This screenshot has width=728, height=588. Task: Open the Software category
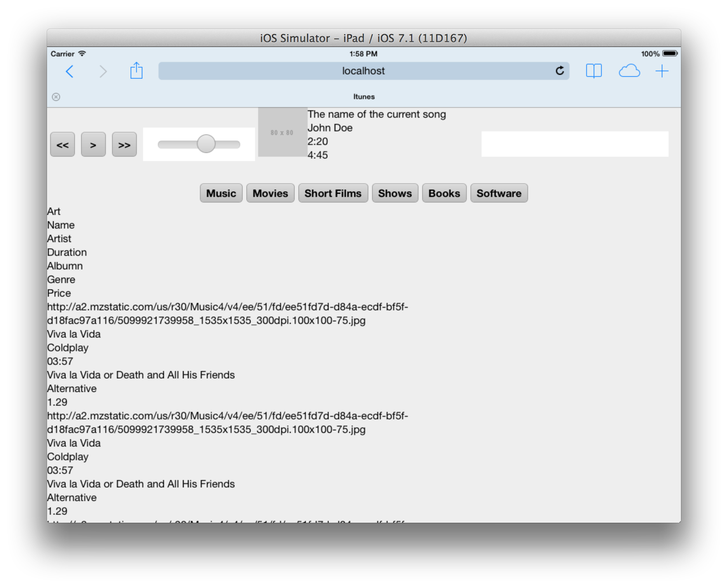tap(499, 193)
